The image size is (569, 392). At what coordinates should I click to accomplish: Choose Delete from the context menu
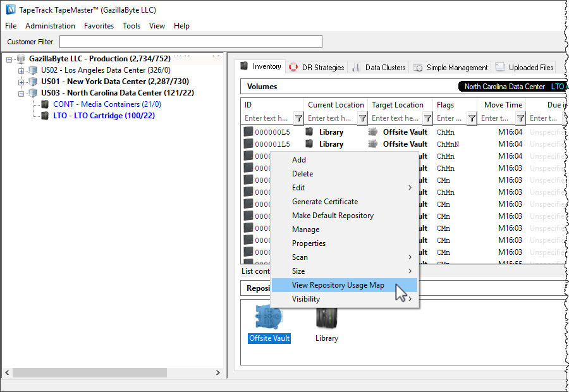(345, 174)
